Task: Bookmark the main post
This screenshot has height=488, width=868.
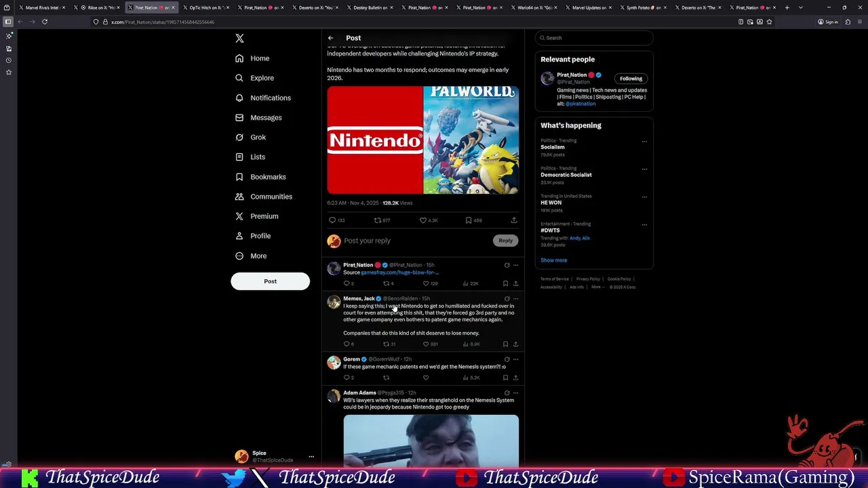Action: click(468, 220)
